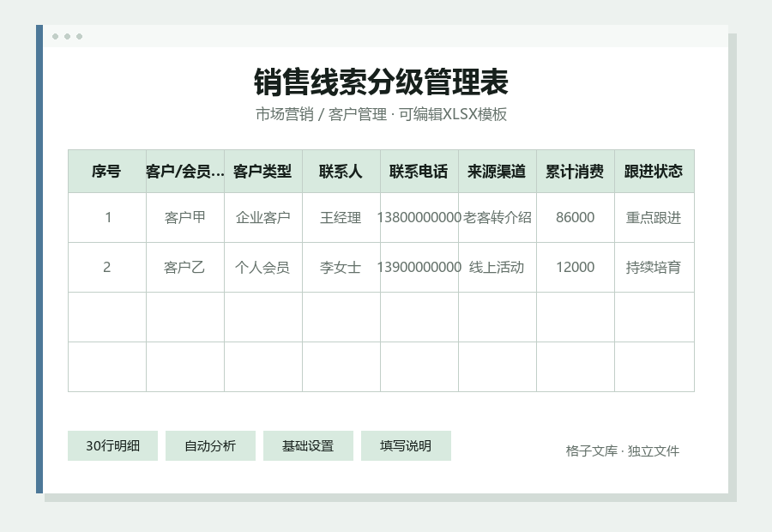772x532 pixels.
Task: Select the 持续培育 status cell
Action: click(654, 267)
